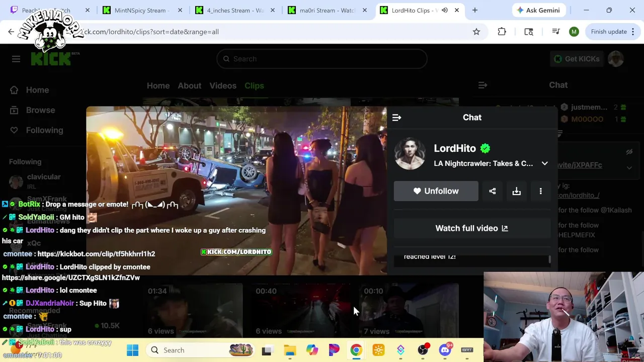Open a new browser tab

point(474,10)
